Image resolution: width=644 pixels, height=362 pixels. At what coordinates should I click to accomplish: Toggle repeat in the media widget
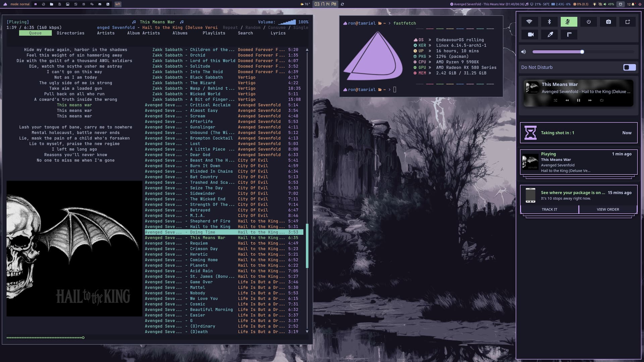coord(602,100)
